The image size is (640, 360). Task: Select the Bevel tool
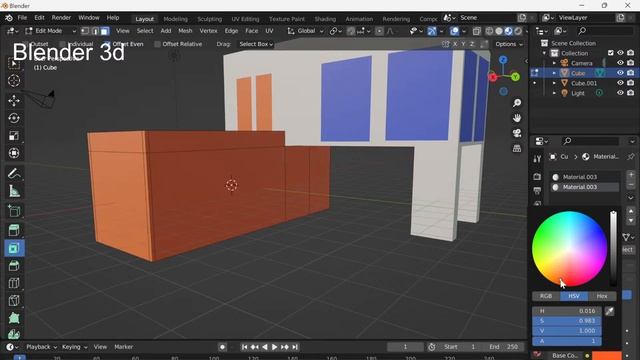coord(14,266)
